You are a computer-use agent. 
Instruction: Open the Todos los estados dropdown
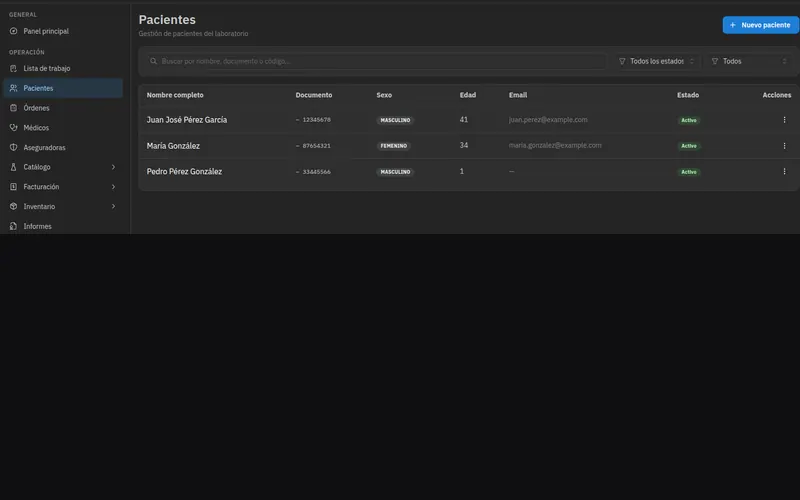657,61
